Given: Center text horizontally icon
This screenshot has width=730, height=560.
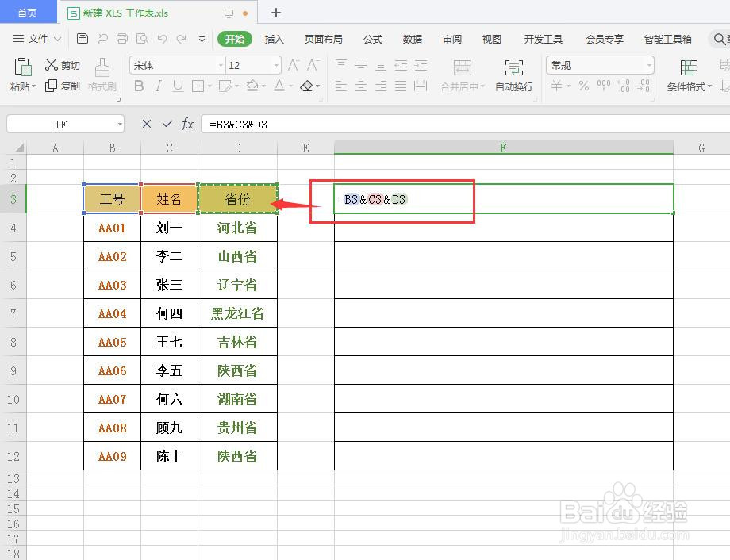Looking at the screenshot, I should point(361,86).
